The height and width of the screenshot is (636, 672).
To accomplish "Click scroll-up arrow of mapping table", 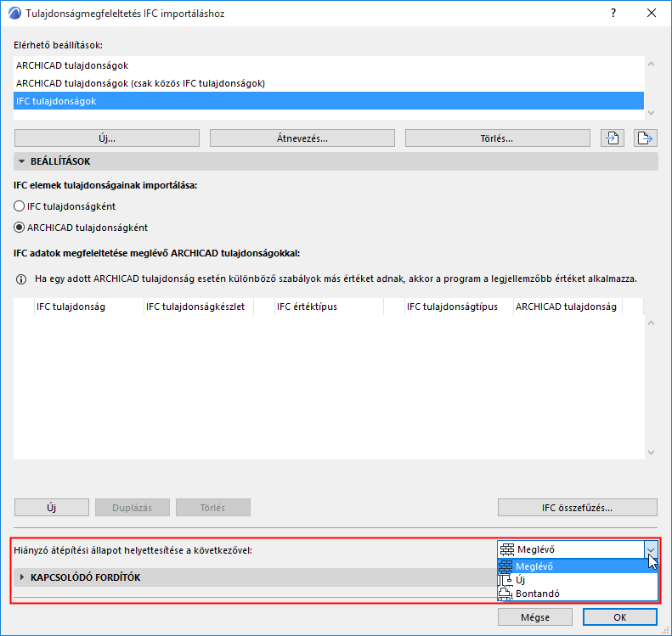I will pyautogui.click(x=651, y=323).
